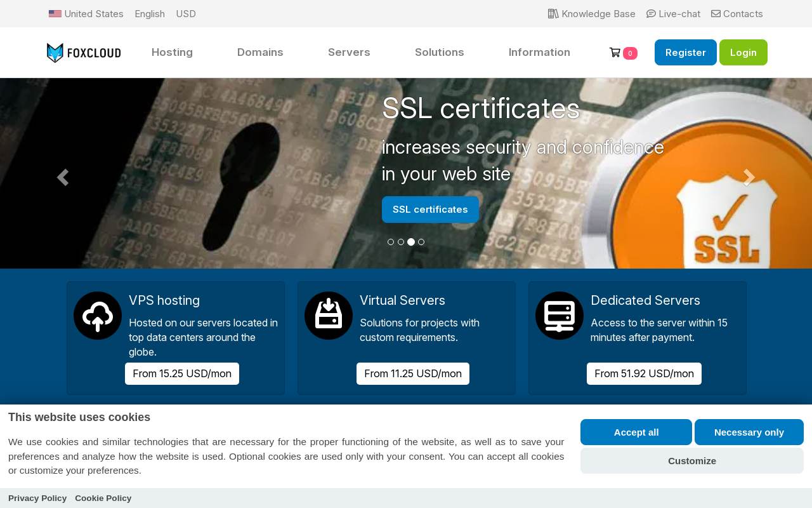Click From 51.92 USD/mon price button
This screenshot has height=508, width=812.
[x=644, y=373]
